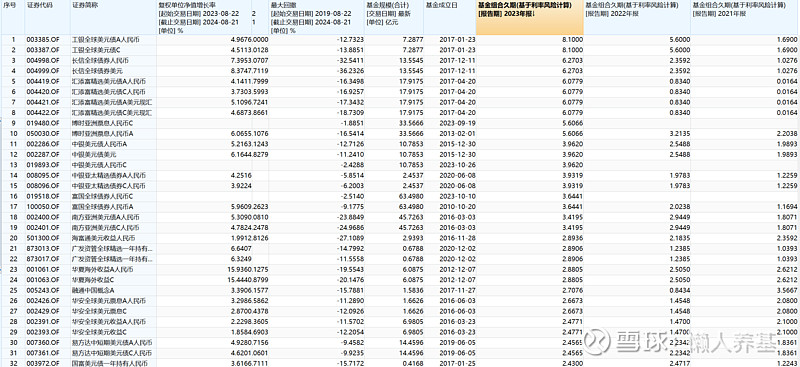Screen dimensions: 800x367
Task: Click fund name 华夏海外收益A人民币
Action: point(103,270)
